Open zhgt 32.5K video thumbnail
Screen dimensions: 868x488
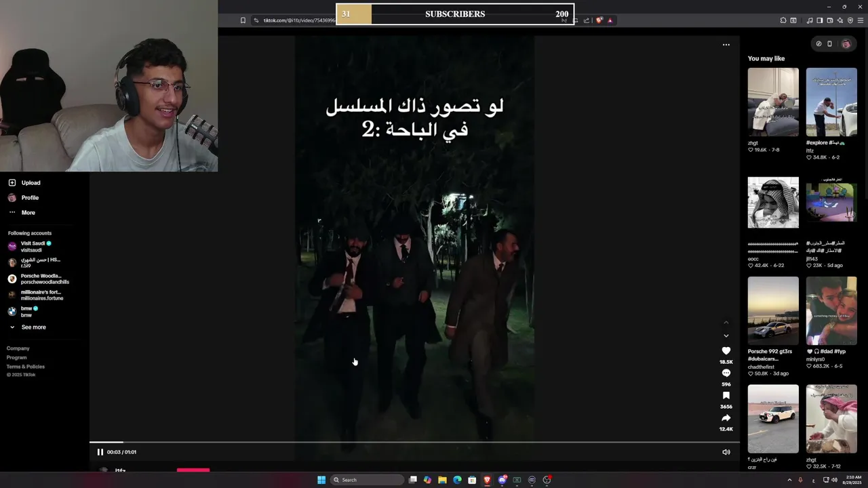(x=831, y=419)
